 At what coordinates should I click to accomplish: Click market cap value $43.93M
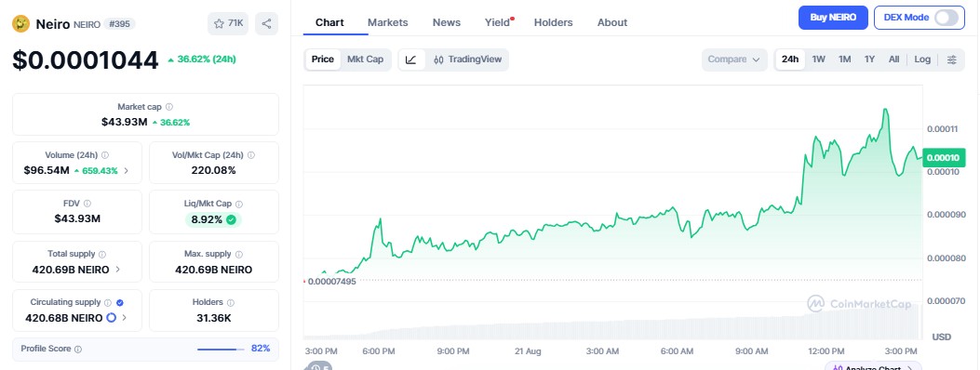click(x=125, y=122)
